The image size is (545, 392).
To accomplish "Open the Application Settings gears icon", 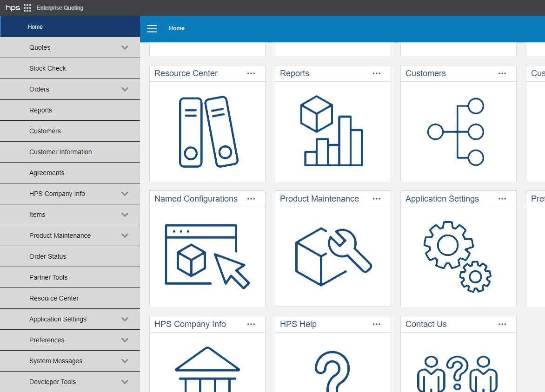I will tap(458, 256).
